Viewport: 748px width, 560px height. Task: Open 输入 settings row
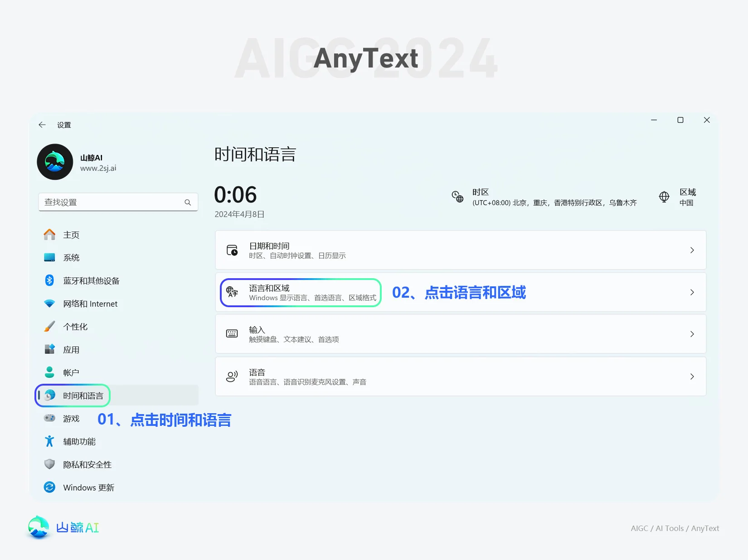(x=461, y=334)
